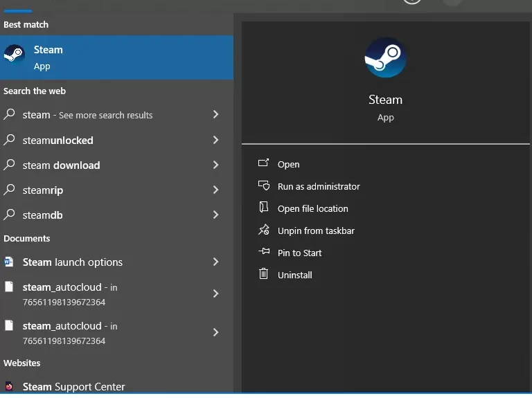Screen dimensions: 532x398
Task: Click the Documents section header
Action: (27, 238)
